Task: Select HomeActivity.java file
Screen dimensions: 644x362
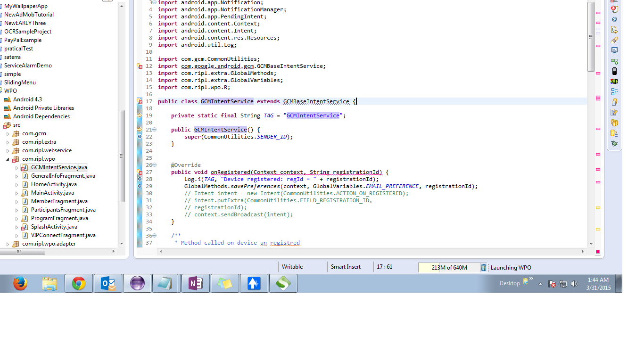Action: [x=54, y=184]
